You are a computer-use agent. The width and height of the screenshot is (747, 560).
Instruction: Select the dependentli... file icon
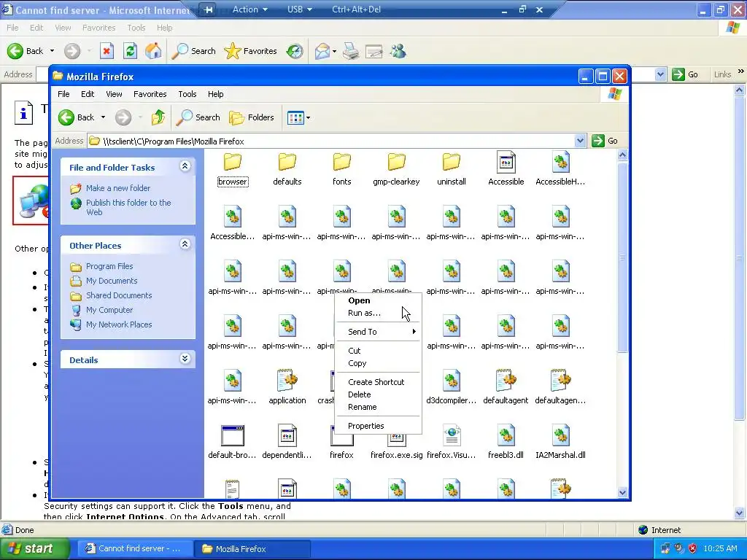(287, 435)
